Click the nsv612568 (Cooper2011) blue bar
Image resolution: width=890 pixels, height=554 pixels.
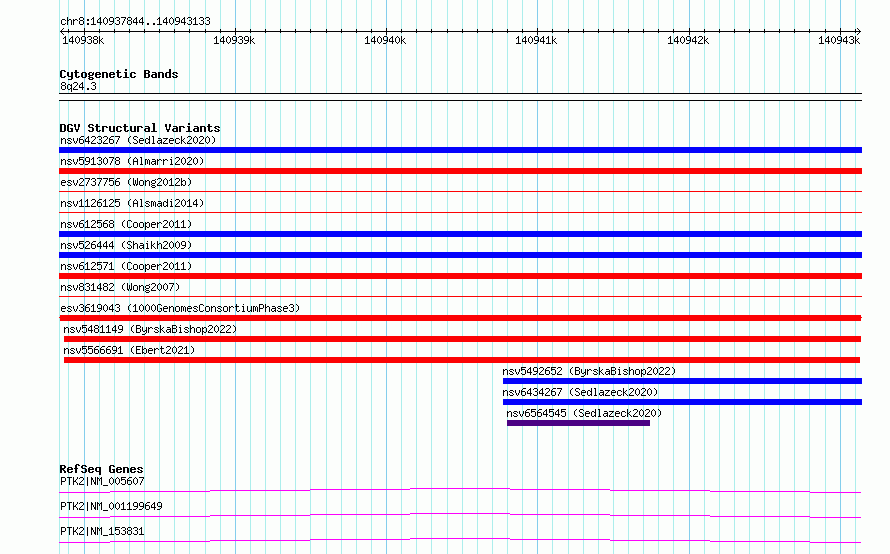(460, 234)
